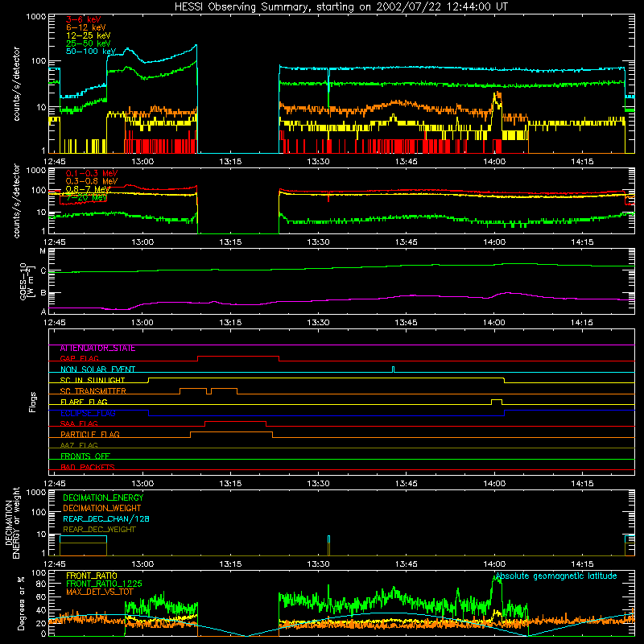The width and height of the screenshot is (644, 644).
Task: Click the '14:15' tick under the Flags panel
Action: click(x=582, y=484)
